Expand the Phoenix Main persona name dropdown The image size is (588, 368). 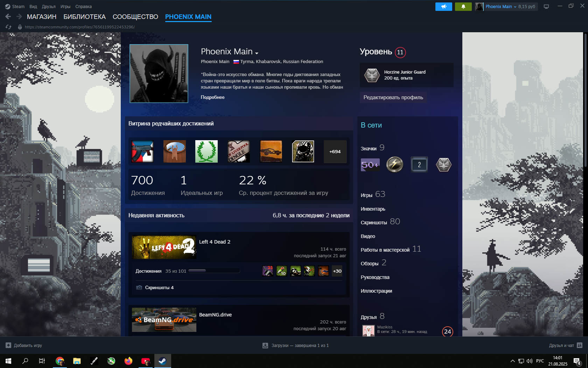[x=257, y=53]
